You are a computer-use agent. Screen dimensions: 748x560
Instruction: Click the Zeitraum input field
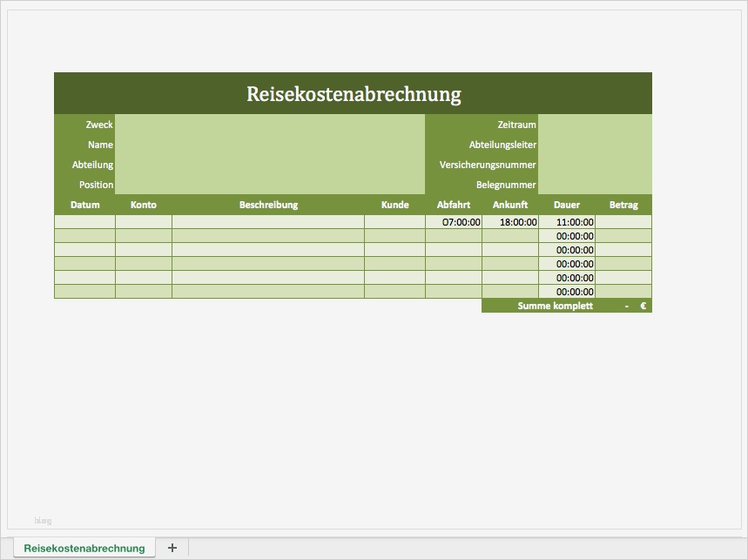595,125
